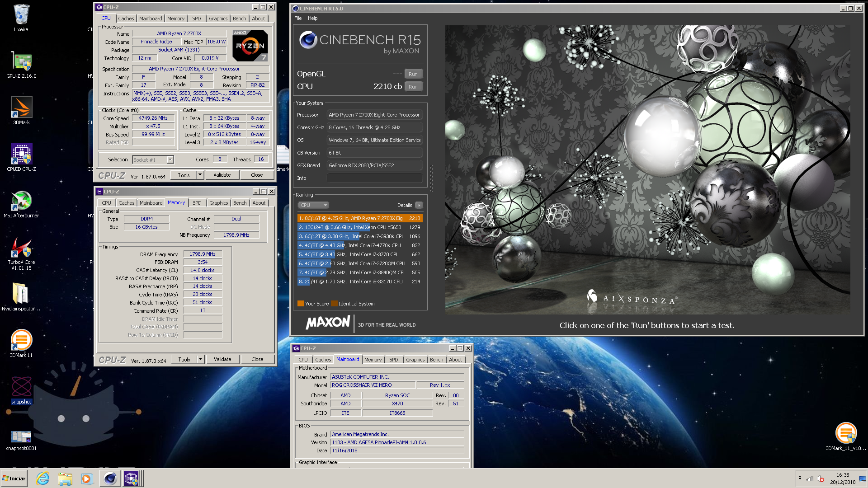Screen dimensions: 868x488
Task: Click the Cinebench title bar icon
Action: coord(295,8)
